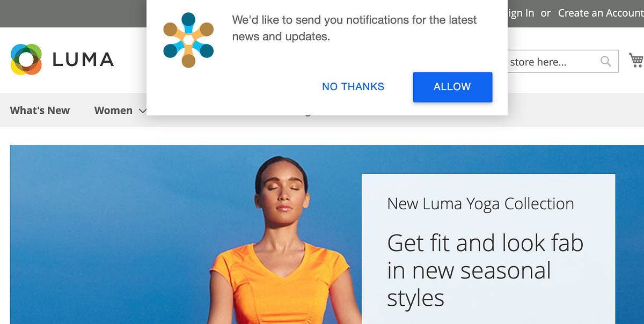Click the notification prompt's hexagonal logo icon
The width and height of the screenshot is (644, 324).
[188, 40]
